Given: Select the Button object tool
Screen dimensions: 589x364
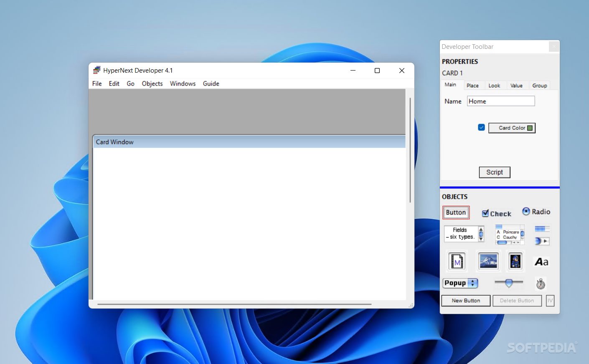Looking at the screenshot, I should (x=456, y=212).
